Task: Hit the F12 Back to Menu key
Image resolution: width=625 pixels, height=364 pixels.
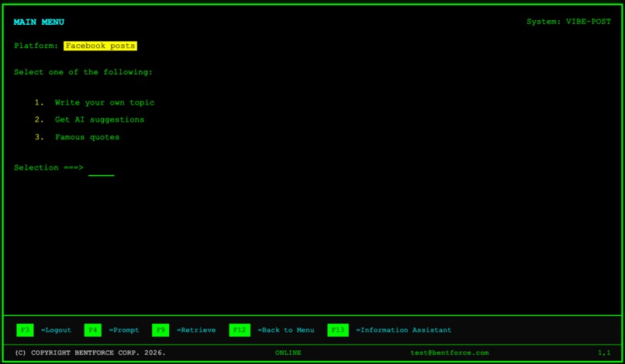Action: [240, 330]
